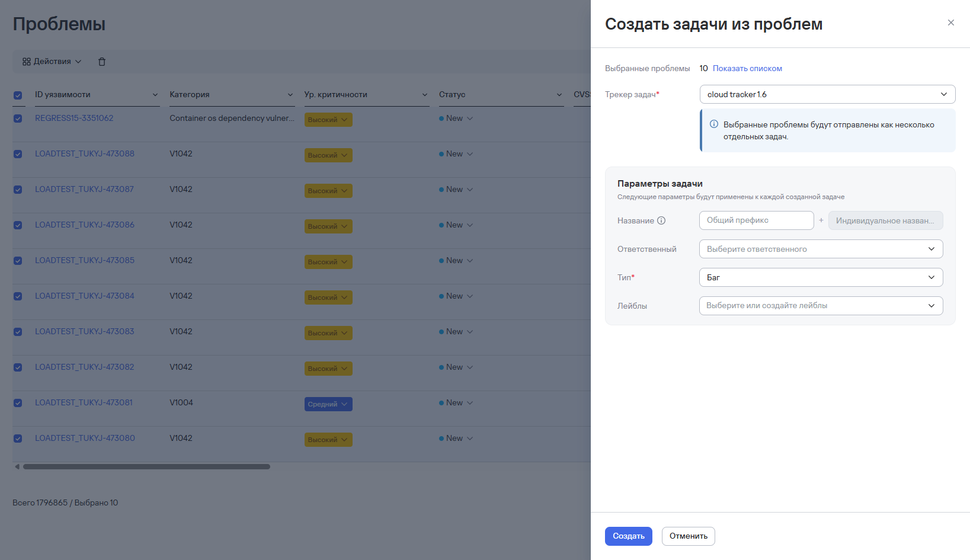Open vulnerability LOADTEST_TUKYJ-473083 link
This screenshot has height=560, width=970.
coord(85,332)
